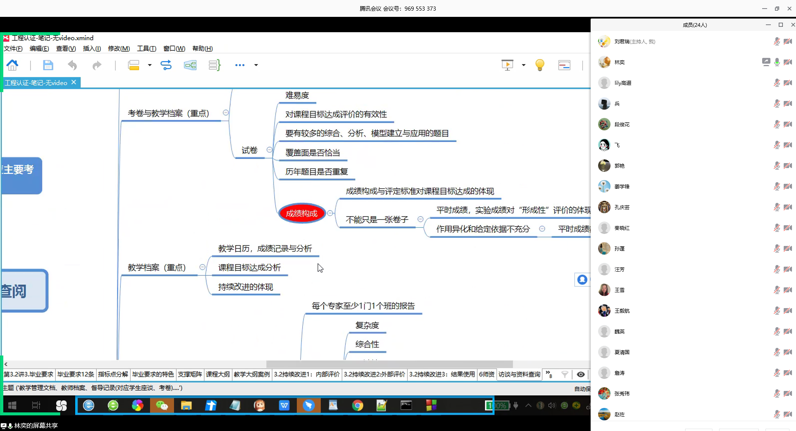The height and width of the screenshot is (431, 796).
Task: Collapse the 试卷 branch node
Action: point(269,150)
